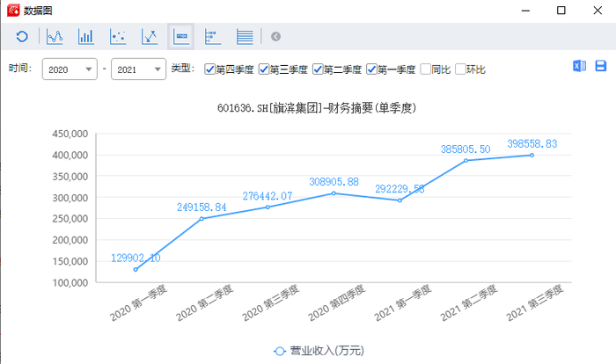This screenshot has width=616, height=364.
Task: Toggle the data labels display icon
Action: [x=181, y=37]
